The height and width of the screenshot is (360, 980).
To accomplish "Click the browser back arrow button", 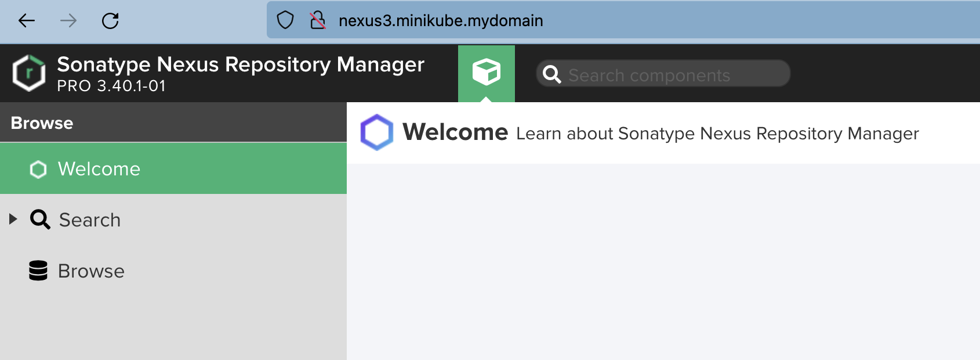I will (27, 21).
